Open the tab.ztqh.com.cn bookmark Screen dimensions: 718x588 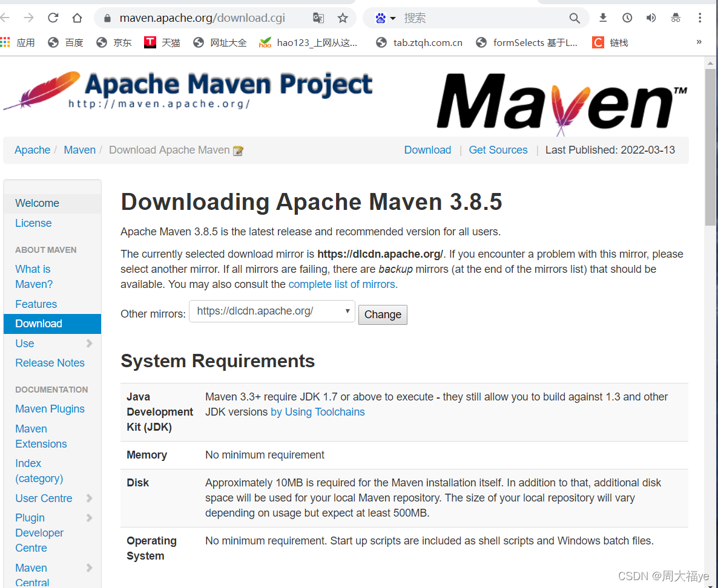[x=419, y=42]
